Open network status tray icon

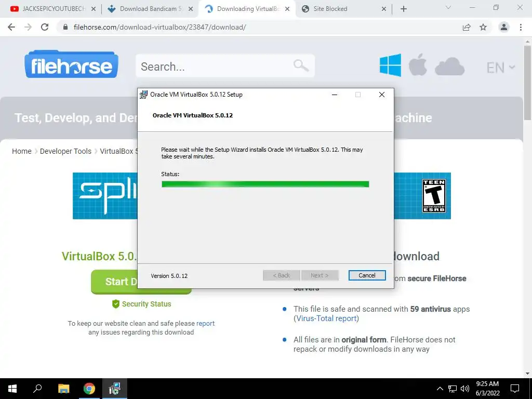coord(453,389)
